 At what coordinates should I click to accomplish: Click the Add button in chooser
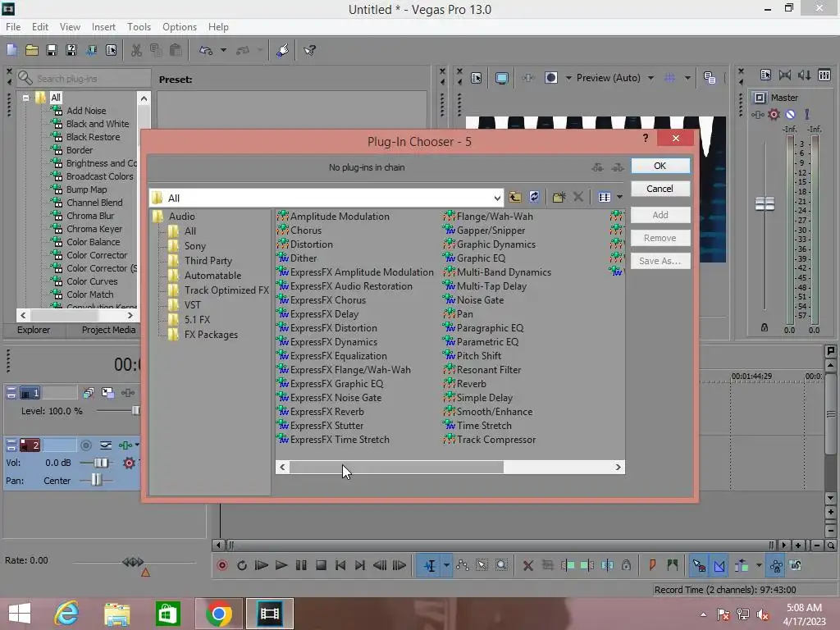pos(660,215)
